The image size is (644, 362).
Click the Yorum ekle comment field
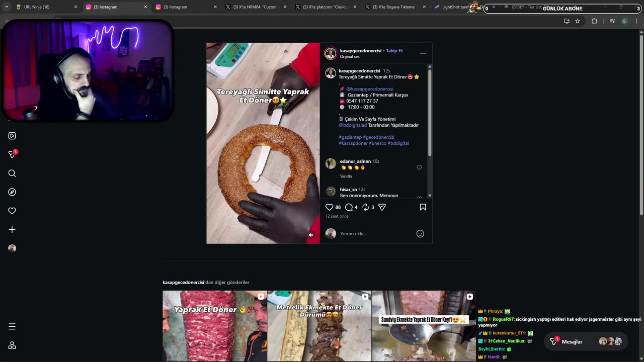pyautogui.click(x=376, y=234)
